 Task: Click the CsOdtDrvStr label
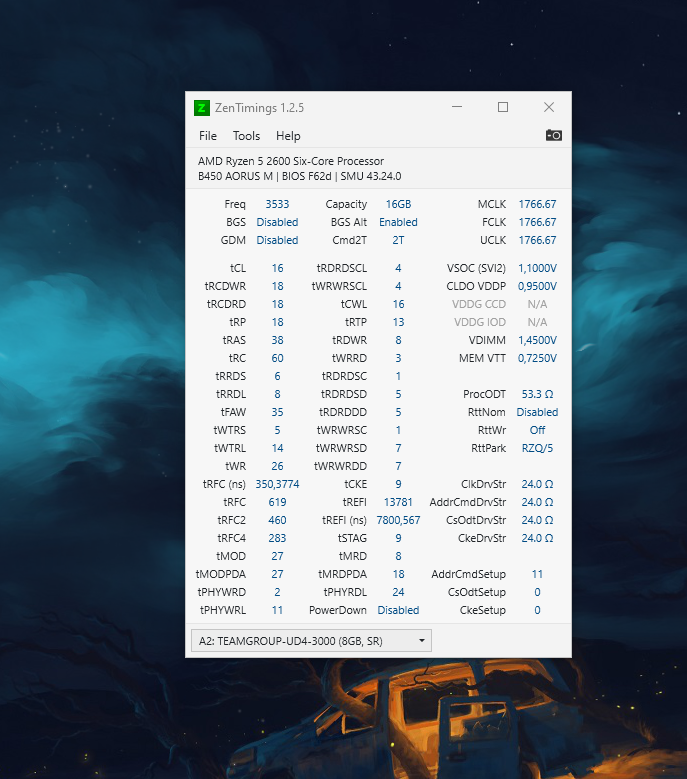pyautogui.click(x=476, y=520)
